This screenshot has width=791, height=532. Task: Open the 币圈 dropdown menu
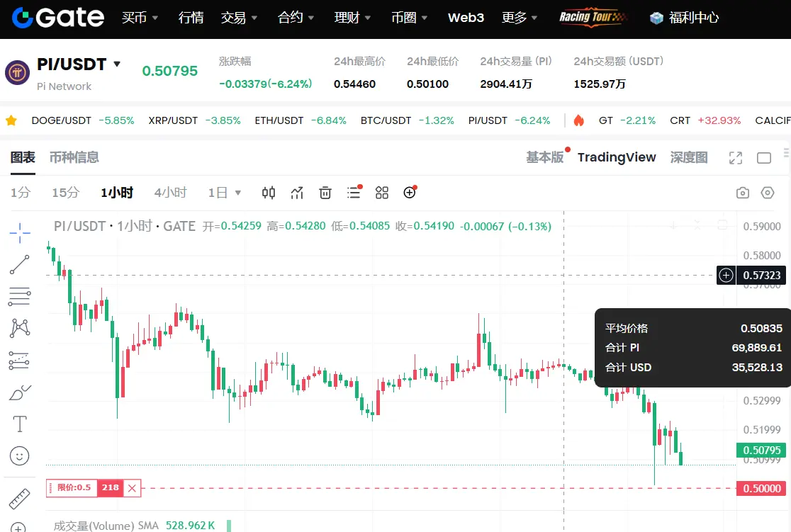410,18
